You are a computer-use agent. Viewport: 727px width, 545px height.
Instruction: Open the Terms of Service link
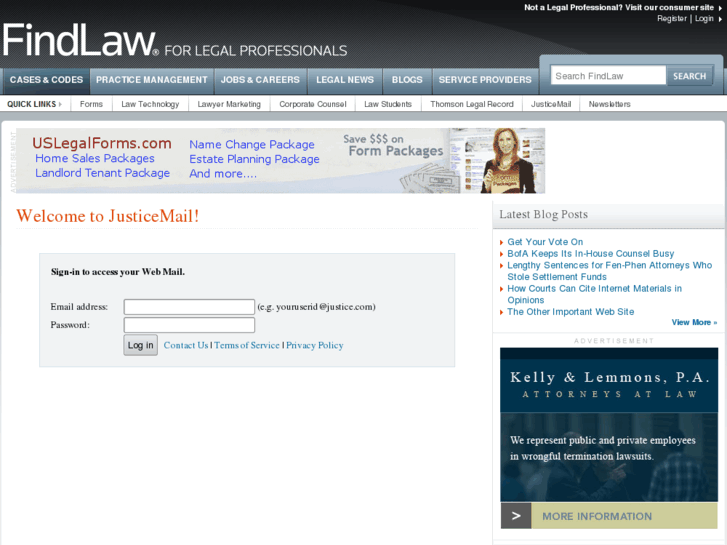pyautogui.click(x=247, y=345)
